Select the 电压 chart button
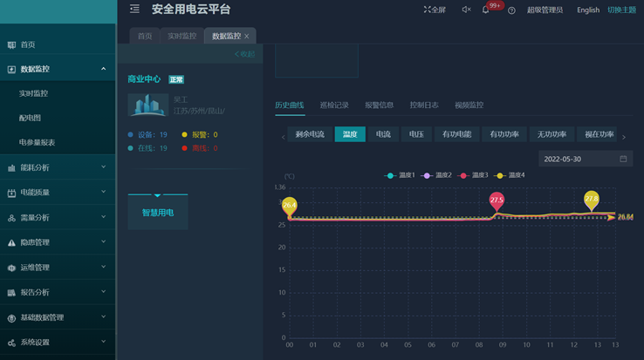 click(x=416, y=134)
